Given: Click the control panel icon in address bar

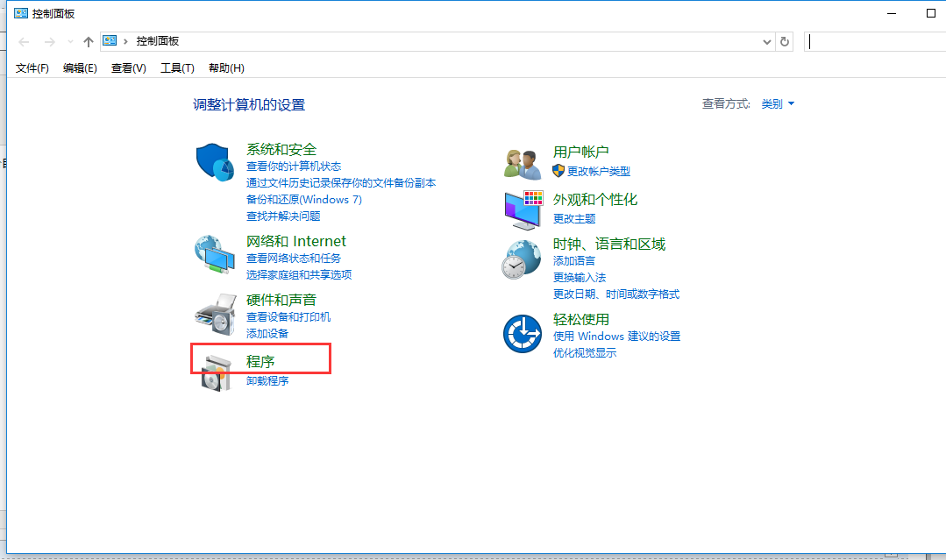Looking at the screenshot, I should click(110, 40).
